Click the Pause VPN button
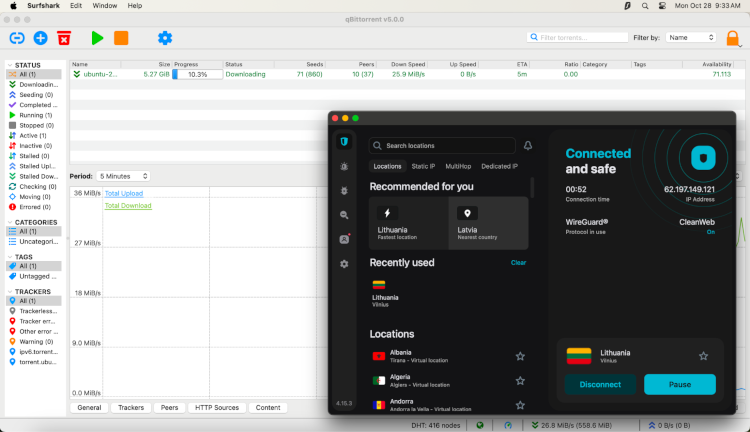 680,384
